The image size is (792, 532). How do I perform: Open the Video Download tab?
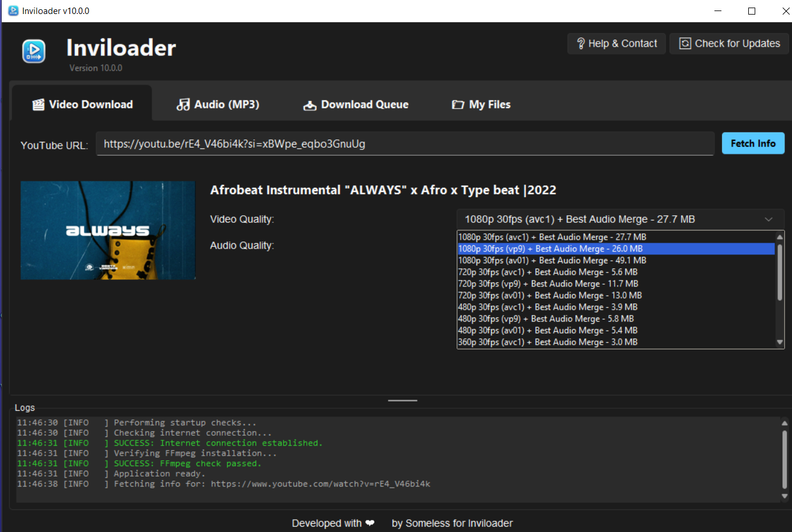[x=82, y=104]
